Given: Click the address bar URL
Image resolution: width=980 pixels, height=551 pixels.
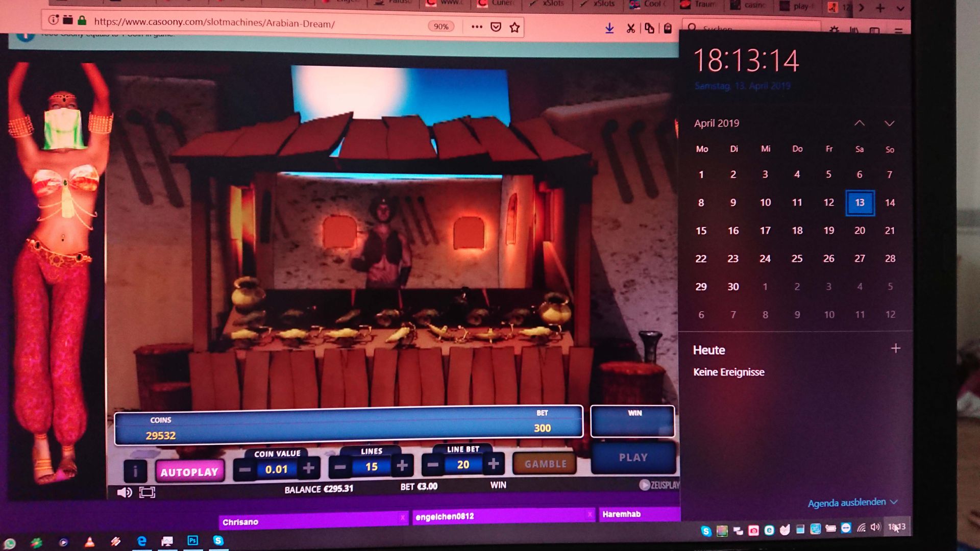Looking at the screenshot, I should pyautogui.click(x=214, y=23).
